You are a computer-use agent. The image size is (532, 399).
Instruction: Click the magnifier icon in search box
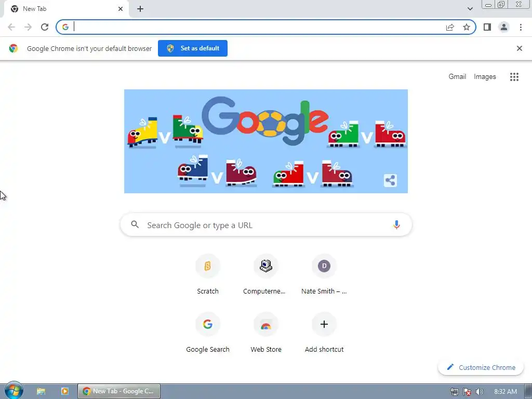point(135,224)
